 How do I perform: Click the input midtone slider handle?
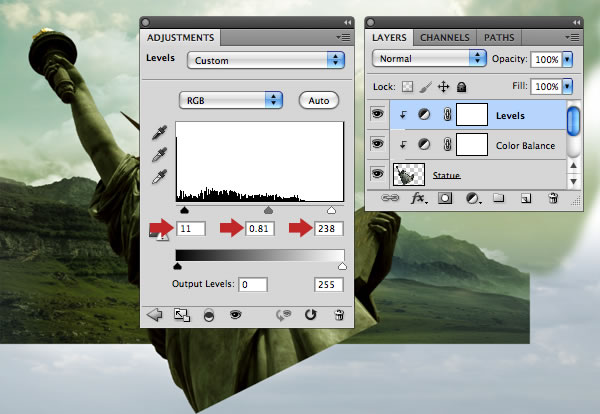tap(269, 210)
